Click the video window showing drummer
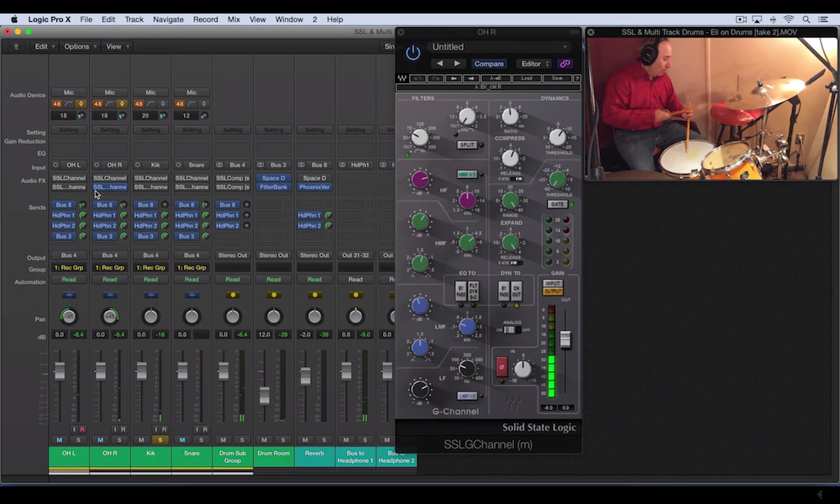The width and height of the screenshot is (840, 504). [x=712, y=108]
